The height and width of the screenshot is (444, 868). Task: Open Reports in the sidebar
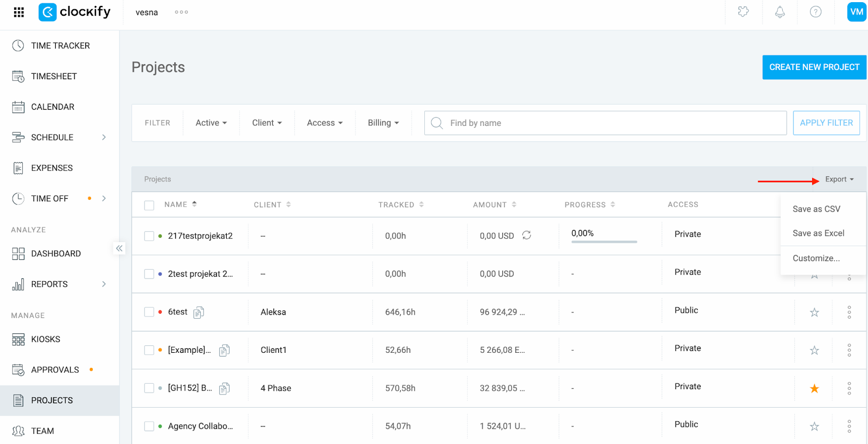[49, 284]
